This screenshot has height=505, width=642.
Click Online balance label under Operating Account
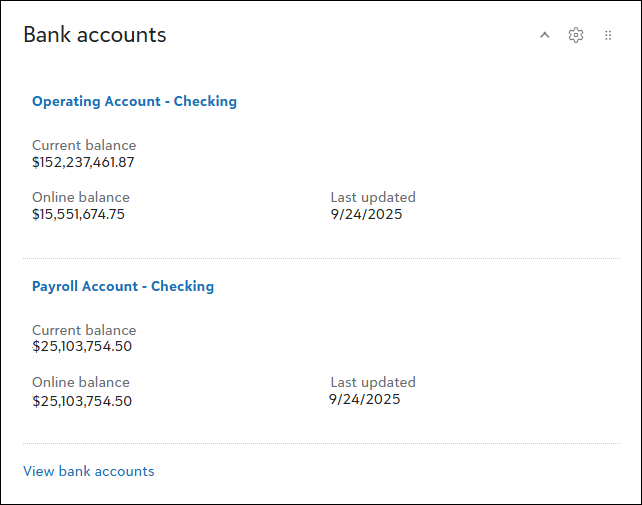pos(81,197)
